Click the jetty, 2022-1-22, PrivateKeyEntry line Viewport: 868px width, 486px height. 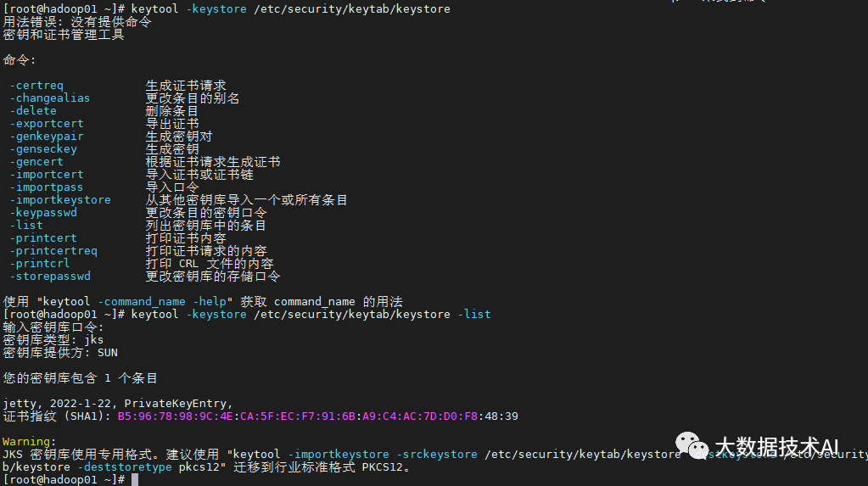[x=118, y=404]
